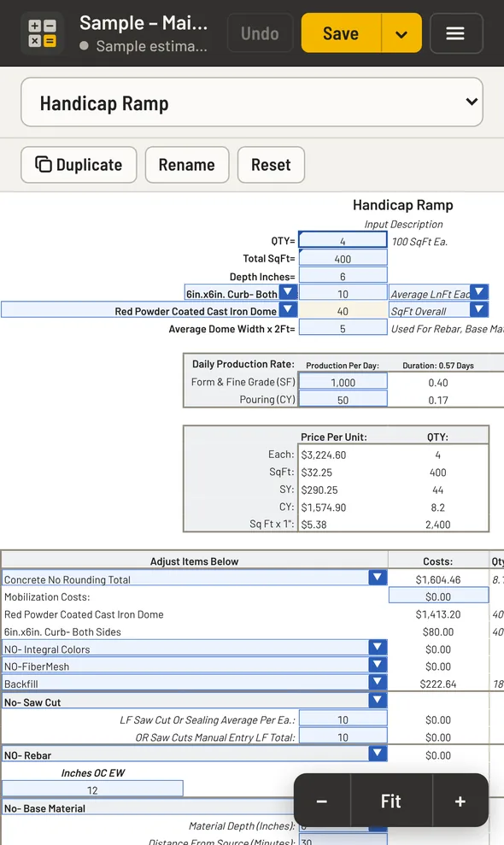Viewport: 504px width, 845px height.
Task: Click the curb quantity cell showing 10
Action: click(343, 294)
